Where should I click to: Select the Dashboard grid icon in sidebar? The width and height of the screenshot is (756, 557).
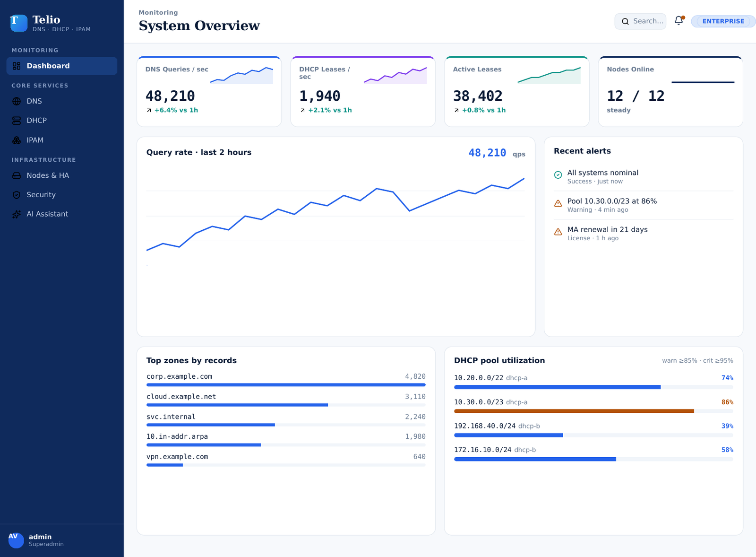point(17,66)
